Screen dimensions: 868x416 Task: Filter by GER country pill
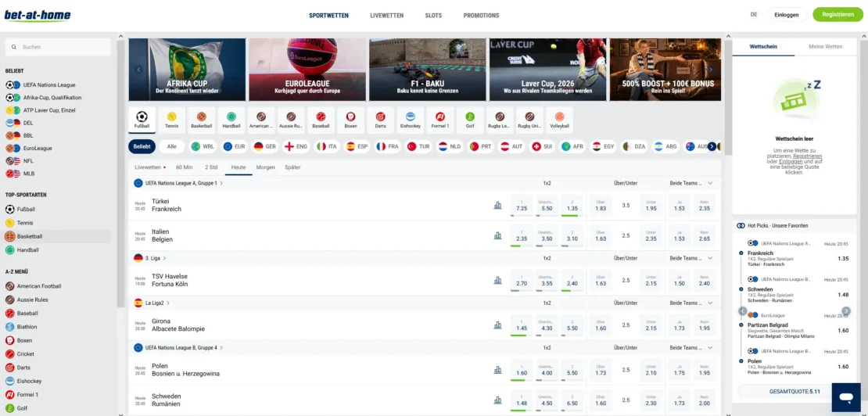pyautogui.click(x=265, y=146)
